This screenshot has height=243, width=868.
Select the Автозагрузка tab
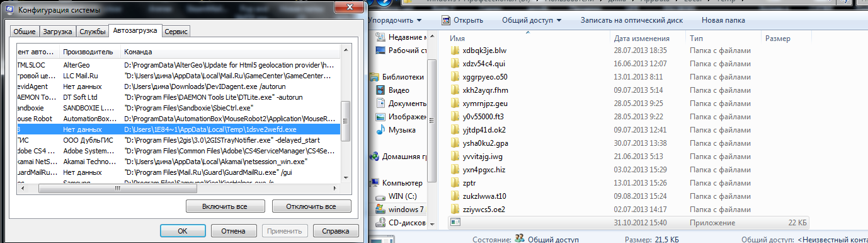135,30
